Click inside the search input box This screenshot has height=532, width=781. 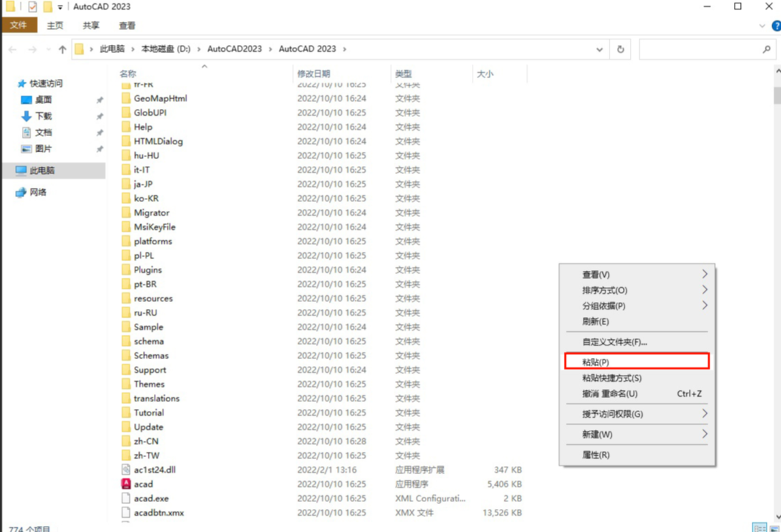coord(698,49)
